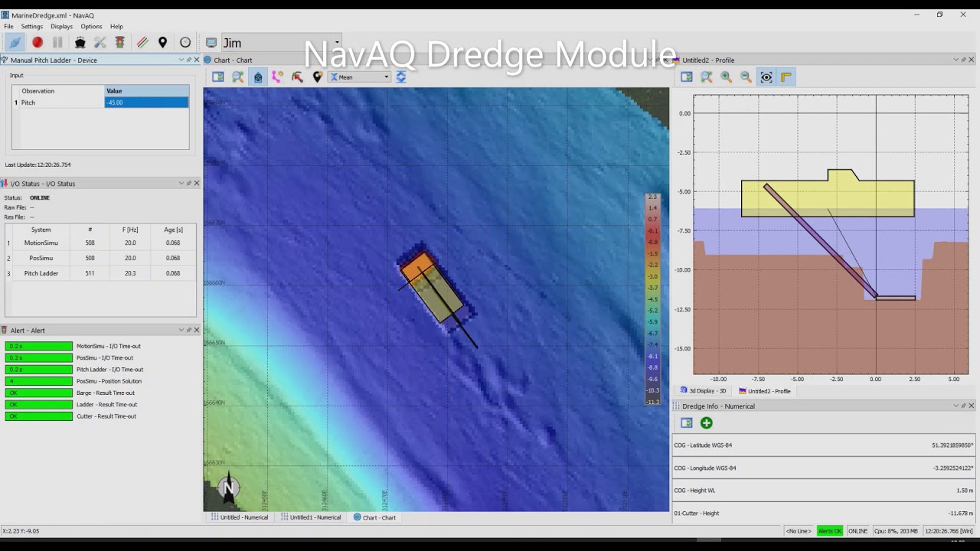The width and height of the screenshot is (980, 551).
Task: Open the Mean dropdown in Chart toolbar
Action: point(360,77)
